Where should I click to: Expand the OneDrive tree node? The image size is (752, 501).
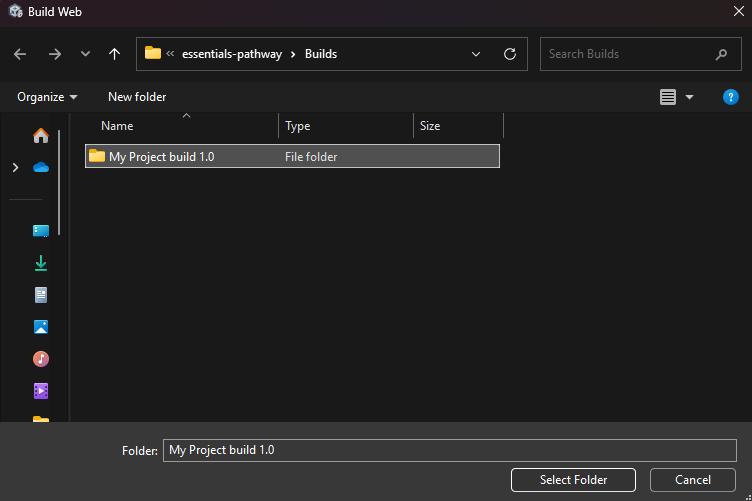click(x=15, y=168)
